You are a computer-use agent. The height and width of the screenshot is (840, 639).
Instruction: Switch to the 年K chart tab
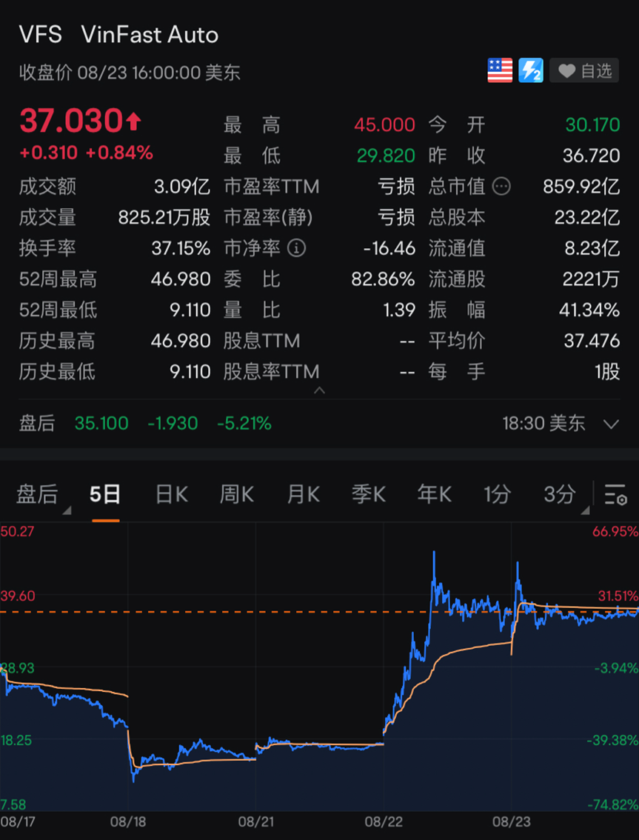pos(434,494)
